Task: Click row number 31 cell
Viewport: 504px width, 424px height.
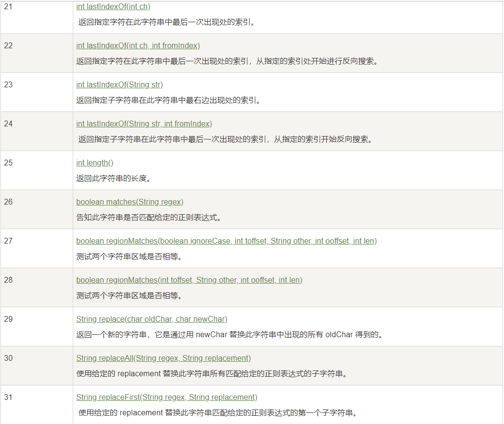Action: (x=9, y=397)
